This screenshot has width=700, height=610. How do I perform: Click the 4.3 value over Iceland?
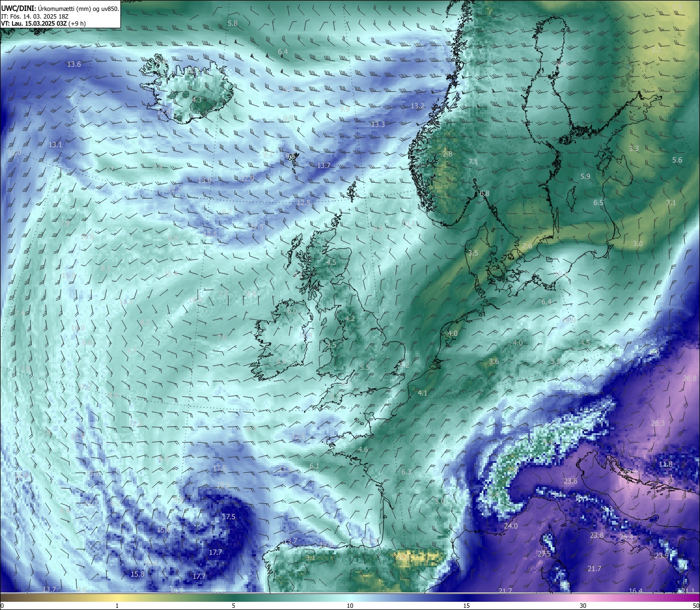(197, 100)
